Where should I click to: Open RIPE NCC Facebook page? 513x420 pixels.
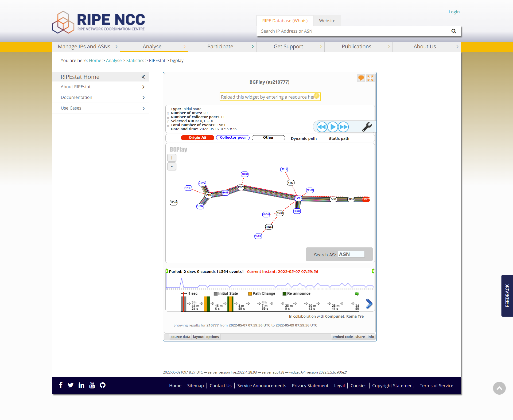point(61,385)
